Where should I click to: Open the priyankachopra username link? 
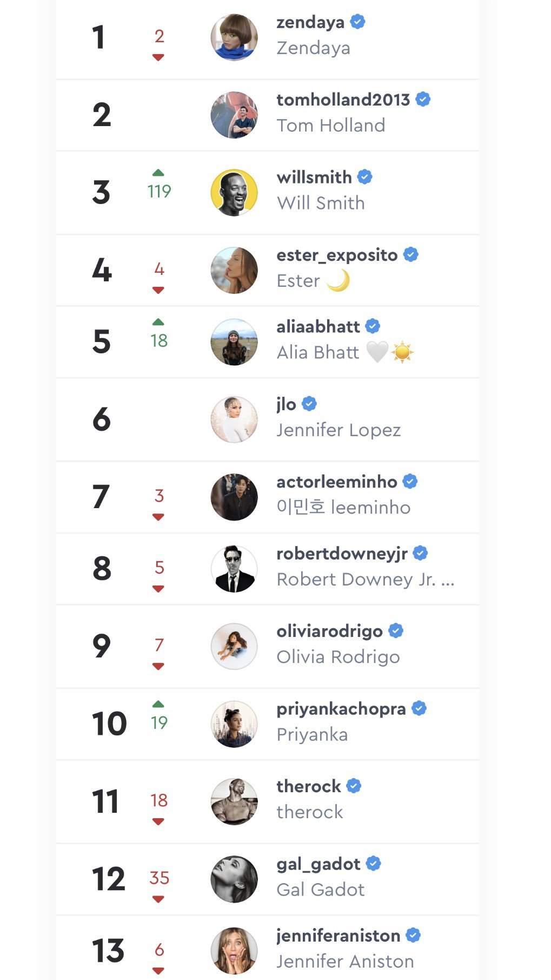(341, 708)
